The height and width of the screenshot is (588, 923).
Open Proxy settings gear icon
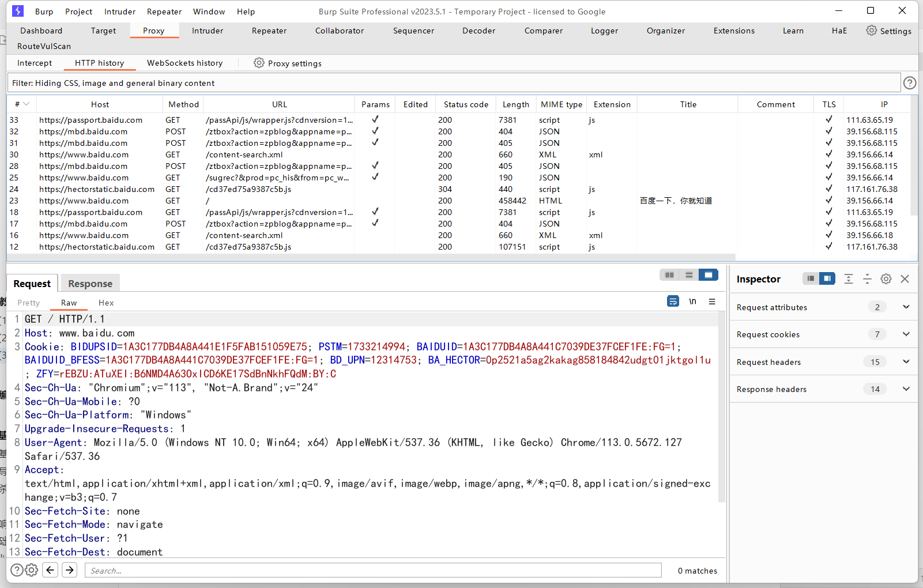[x=259, y=63]
